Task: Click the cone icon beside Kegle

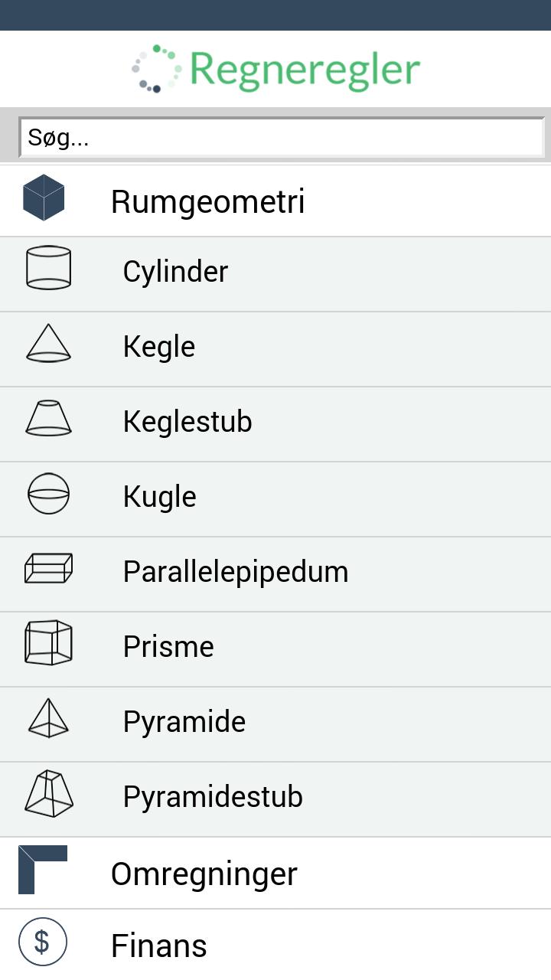Action: (49, 343)
